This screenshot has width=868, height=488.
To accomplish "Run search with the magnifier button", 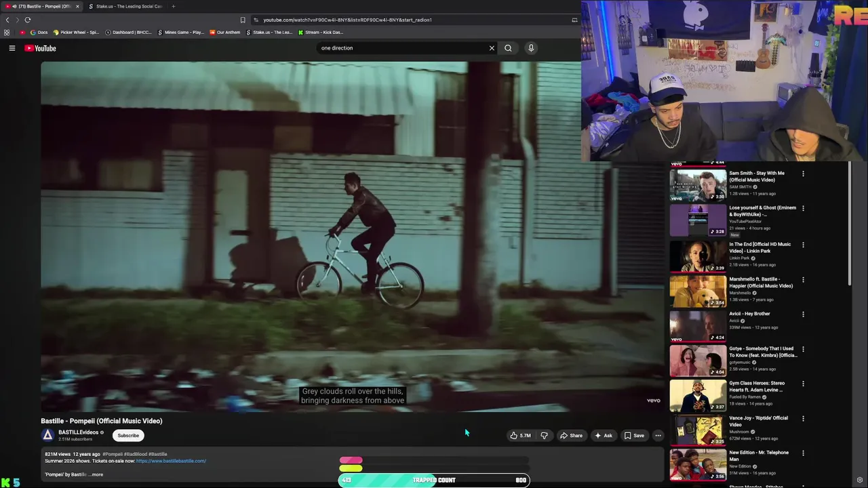I will [x=508, y=48].
